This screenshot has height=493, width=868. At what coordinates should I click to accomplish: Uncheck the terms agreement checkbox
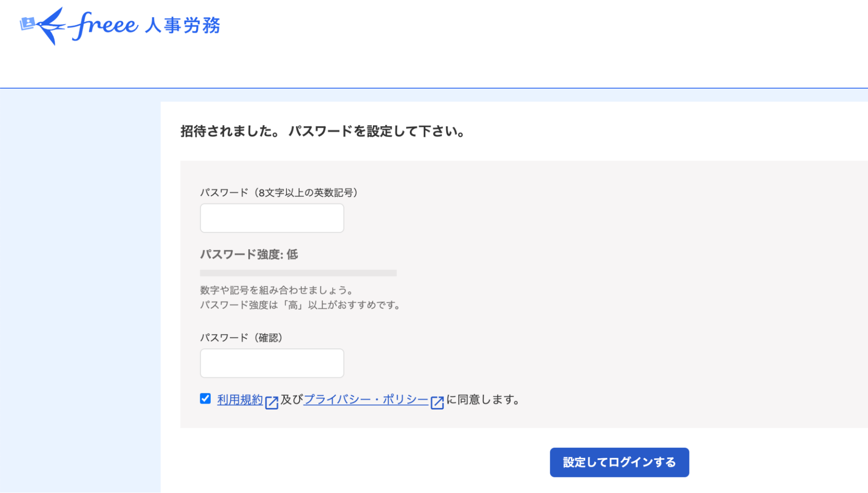coord(205,399)
